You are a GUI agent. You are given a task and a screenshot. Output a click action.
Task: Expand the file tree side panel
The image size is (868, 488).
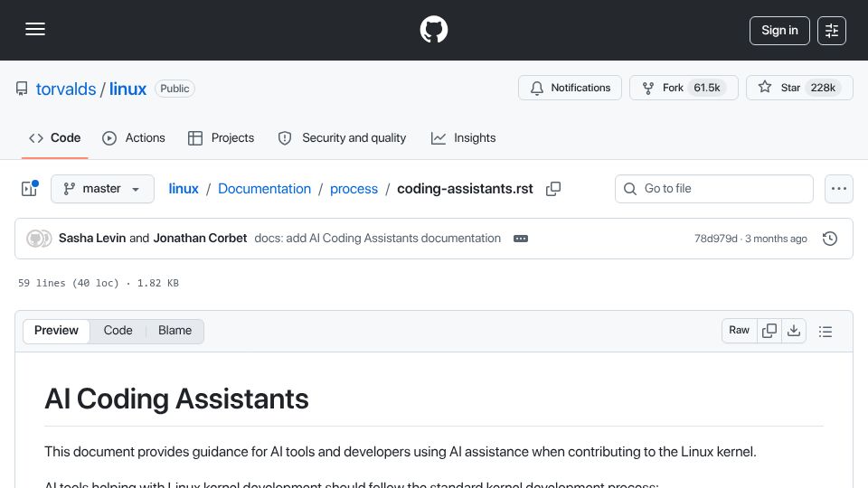pos(29,189)
